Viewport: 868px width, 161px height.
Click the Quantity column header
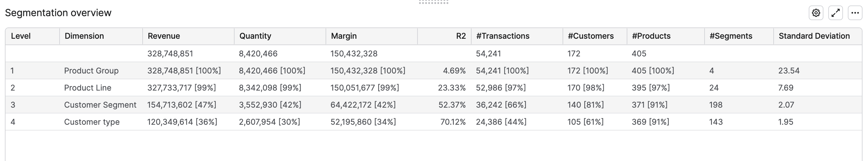click(x=255, y=36)
